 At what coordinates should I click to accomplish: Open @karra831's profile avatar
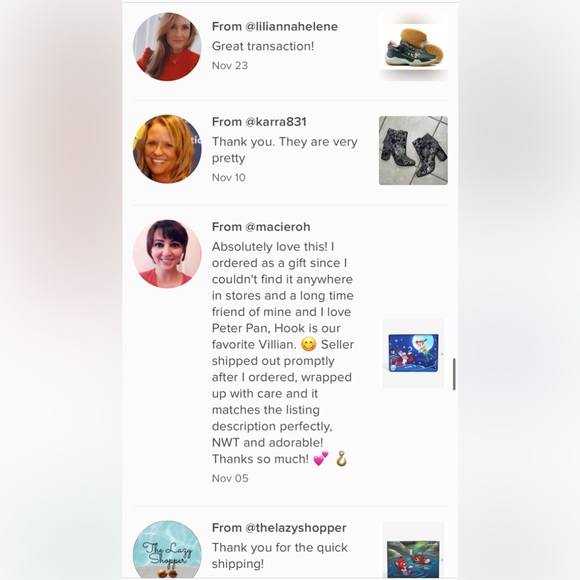point(167,149)
